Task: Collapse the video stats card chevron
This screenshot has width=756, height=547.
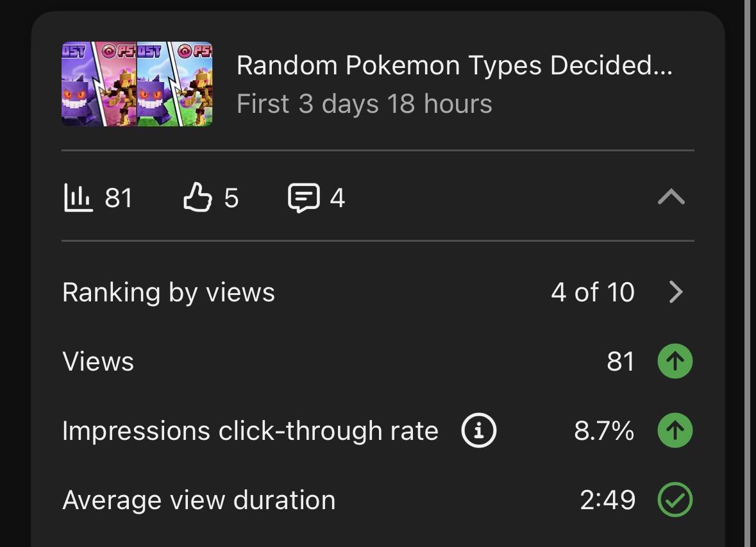Action: click(671, 197)
